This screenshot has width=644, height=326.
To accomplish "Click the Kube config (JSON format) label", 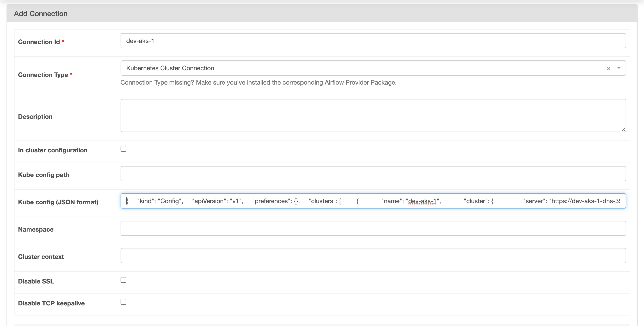I will [58, 202].
